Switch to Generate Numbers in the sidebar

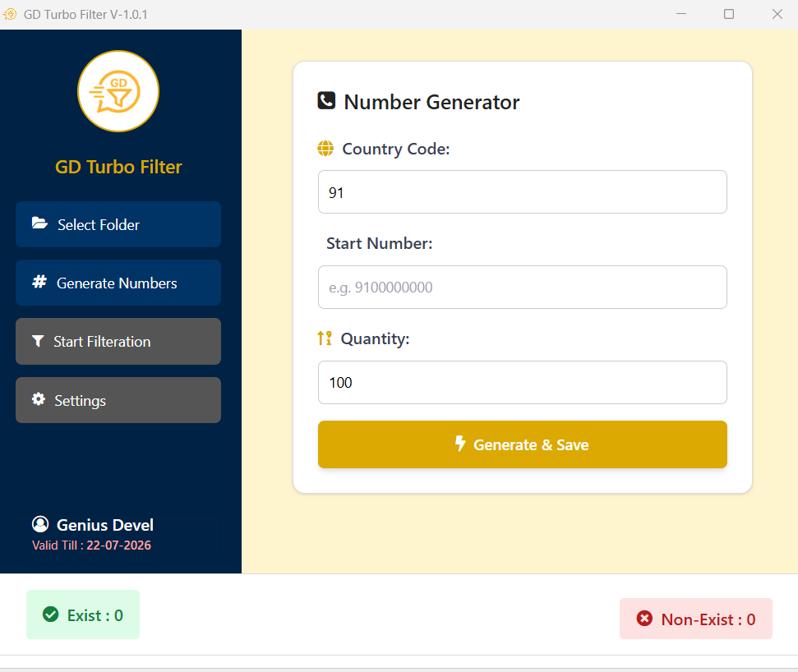(118, 283)
